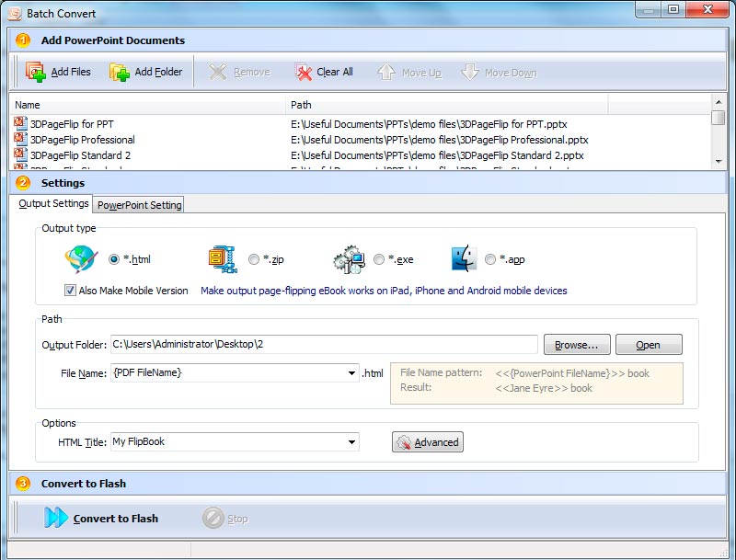The height and width of the screenshot is (560, 736).
Task: Click the Remove toolbar button
Action: click(239, 72)
